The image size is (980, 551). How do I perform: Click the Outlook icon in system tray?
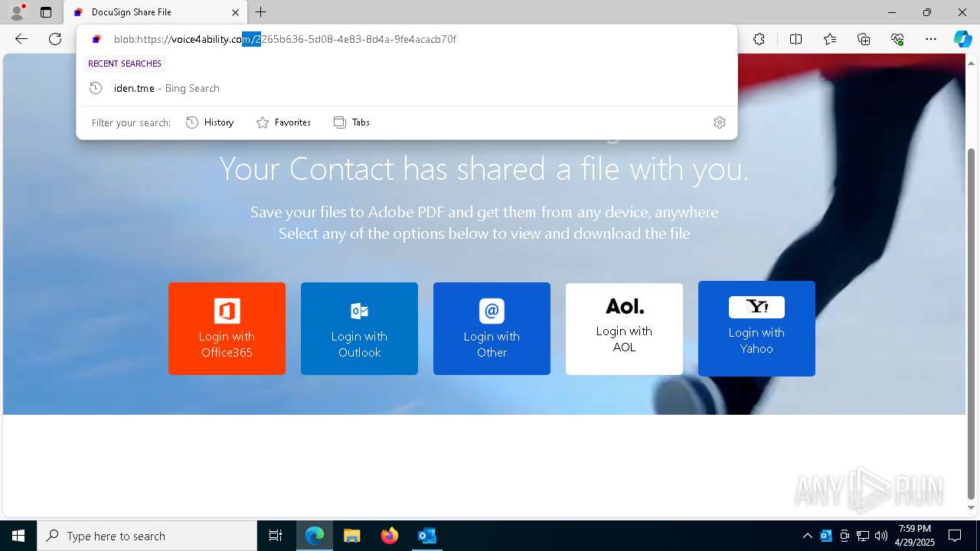pyautogui.click(x=826, y=536)
